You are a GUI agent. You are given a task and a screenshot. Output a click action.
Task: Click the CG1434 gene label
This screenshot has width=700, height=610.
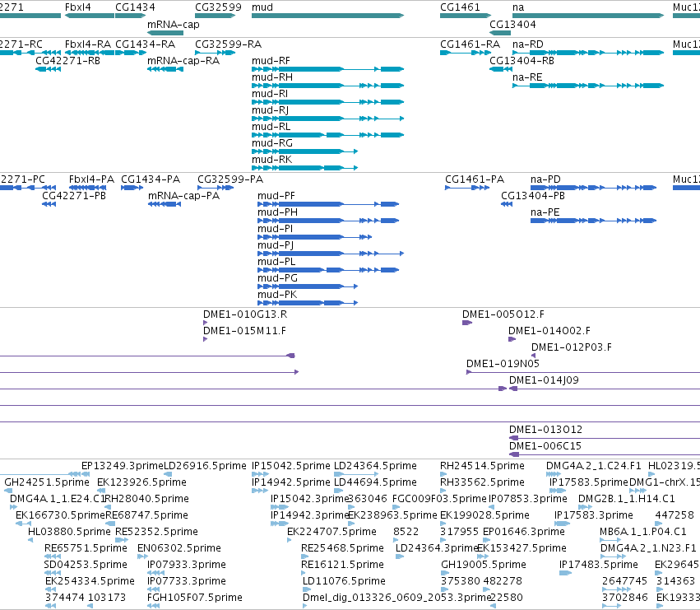[135, 7]
